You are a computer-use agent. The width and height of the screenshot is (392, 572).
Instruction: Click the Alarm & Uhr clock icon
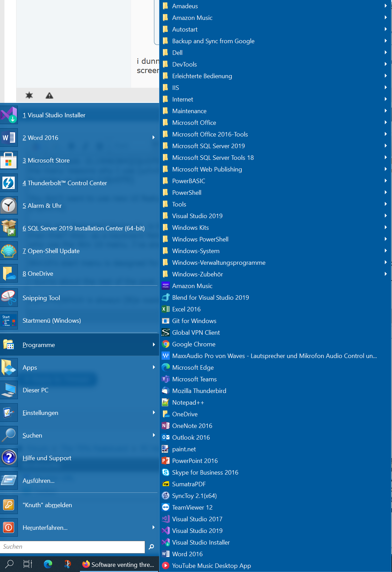click(9, 206)
